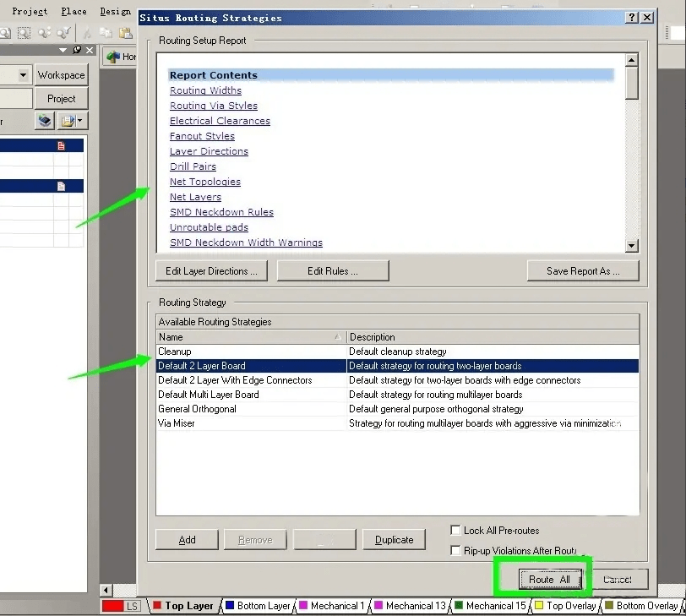The height and width of the screenshot is (616, 686).
Task: Click the Description column header
Action: point(493,337)
